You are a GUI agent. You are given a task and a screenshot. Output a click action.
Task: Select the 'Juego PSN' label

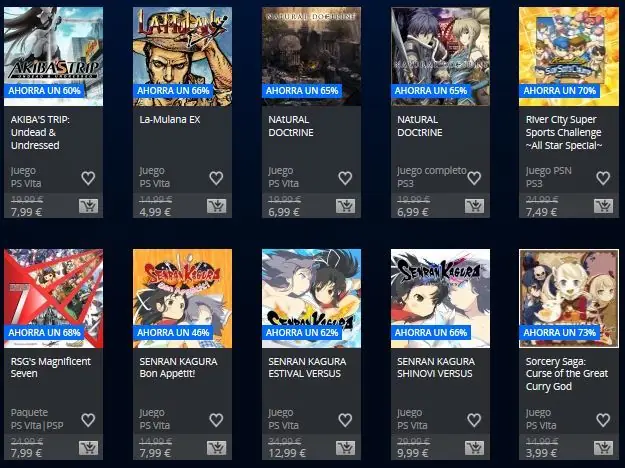[x=548, y=171]
